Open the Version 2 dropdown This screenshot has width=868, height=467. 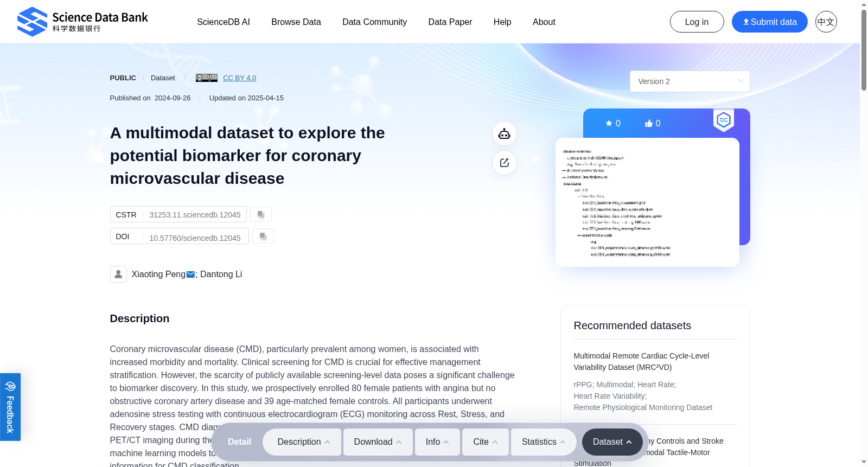pos(690,81)
